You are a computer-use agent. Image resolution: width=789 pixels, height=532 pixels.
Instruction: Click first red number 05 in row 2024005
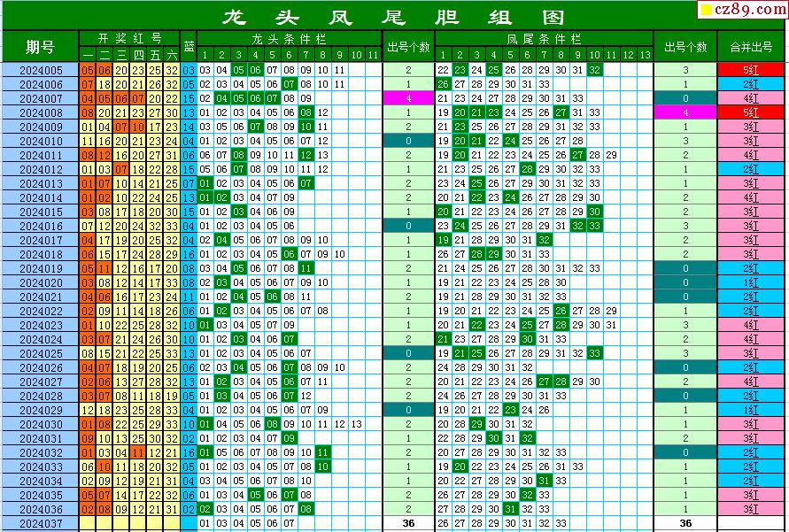88,71
